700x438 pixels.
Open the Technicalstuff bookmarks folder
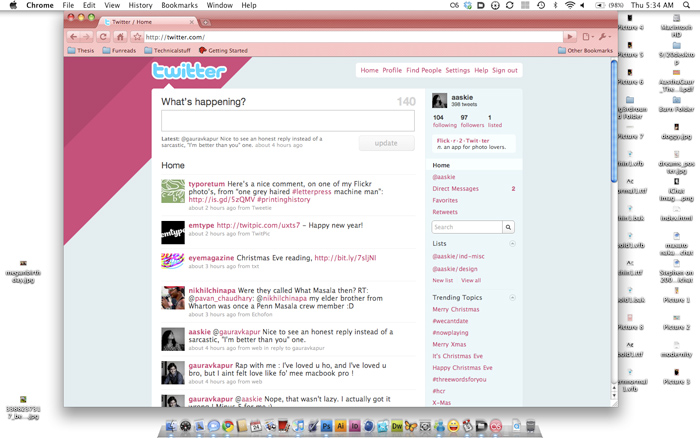167,50
